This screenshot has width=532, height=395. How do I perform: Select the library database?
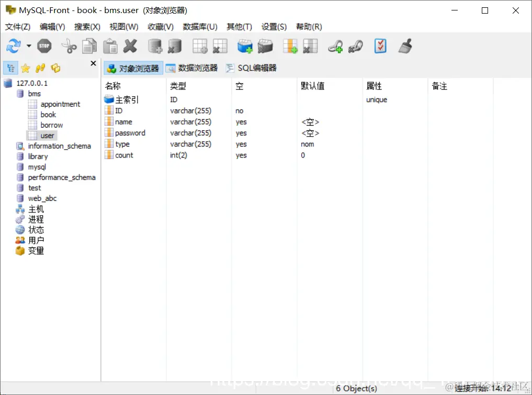pyautogui.click(x=38, y=157)
